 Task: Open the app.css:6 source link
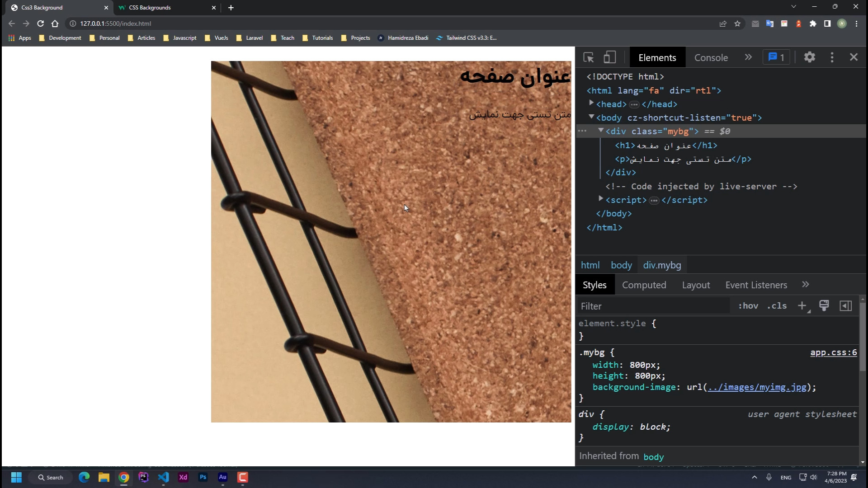(833, 352)
